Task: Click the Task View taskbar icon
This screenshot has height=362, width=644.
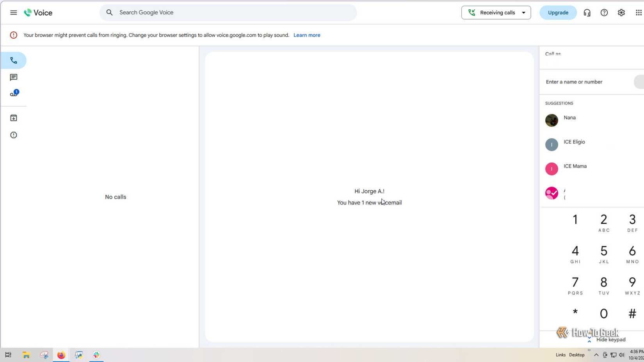Action: point(8,355)
